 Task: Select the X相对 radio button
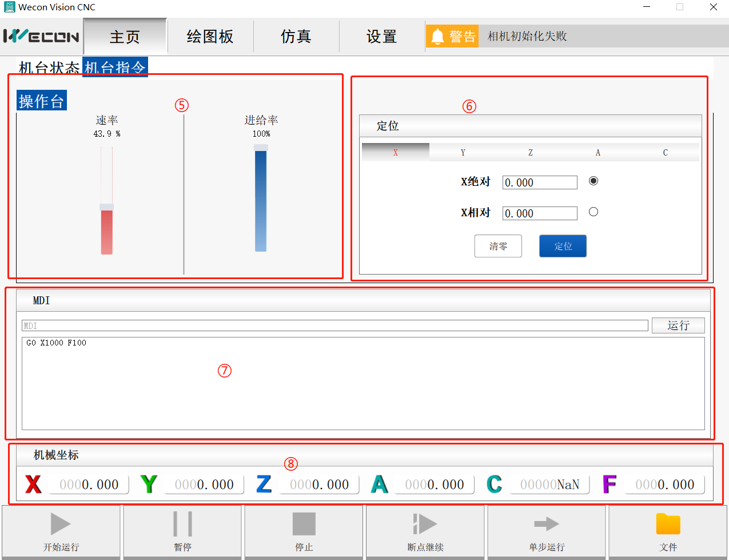point(593,212)
